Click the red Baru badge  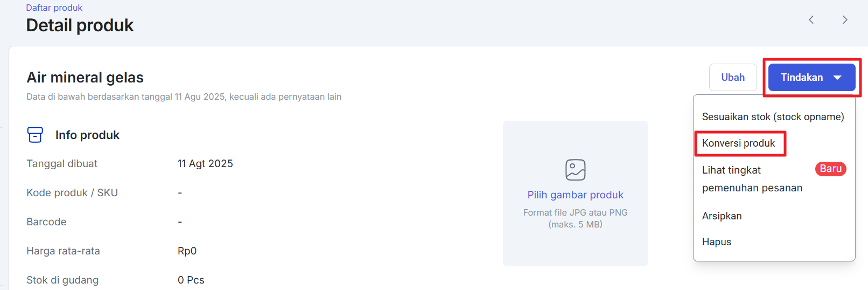(x=830, y=169)
